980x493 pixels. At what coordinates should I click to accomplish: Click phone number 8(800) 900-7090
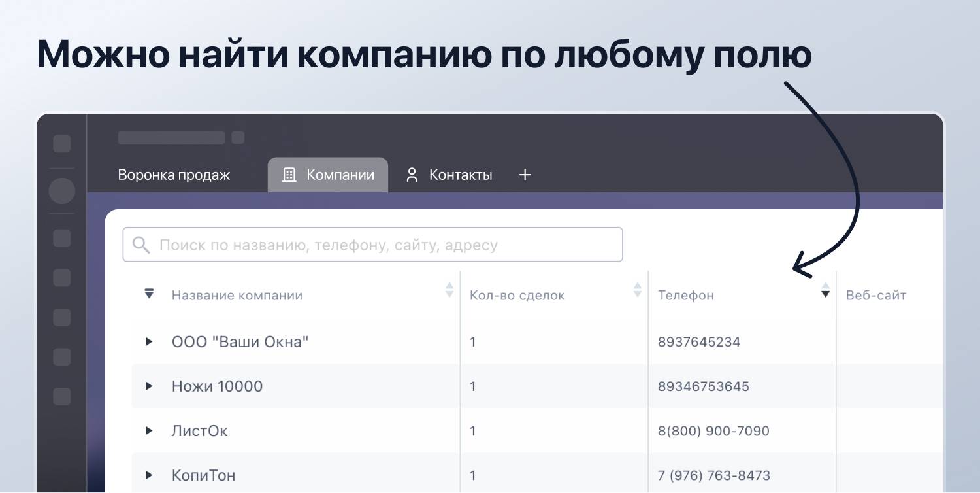[x=713, y=431]
